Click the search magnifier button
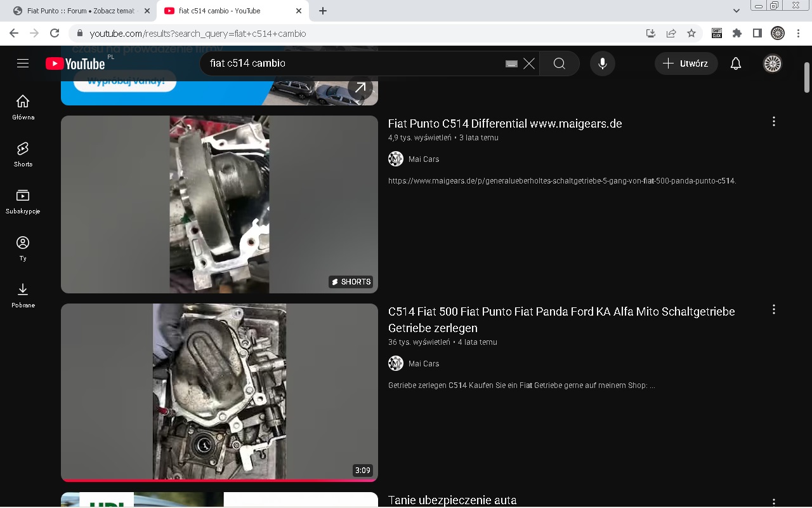Screen dimensions: 812x508 [x=559, y=63]
